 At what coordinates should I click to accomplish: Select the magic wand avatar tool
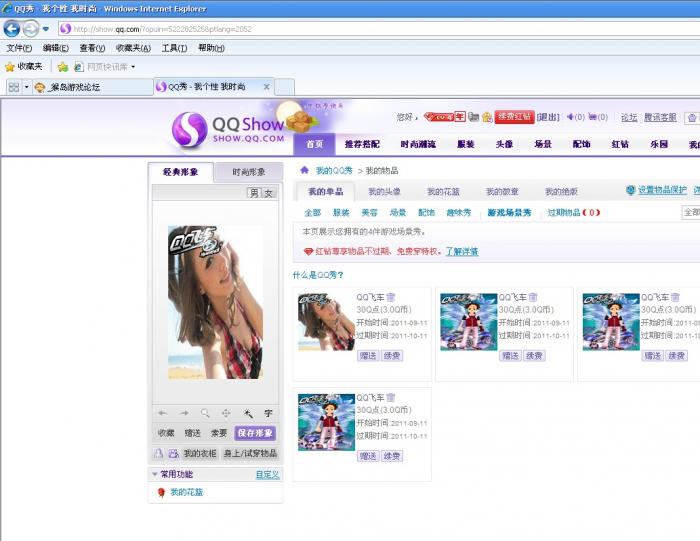point(248,414)
